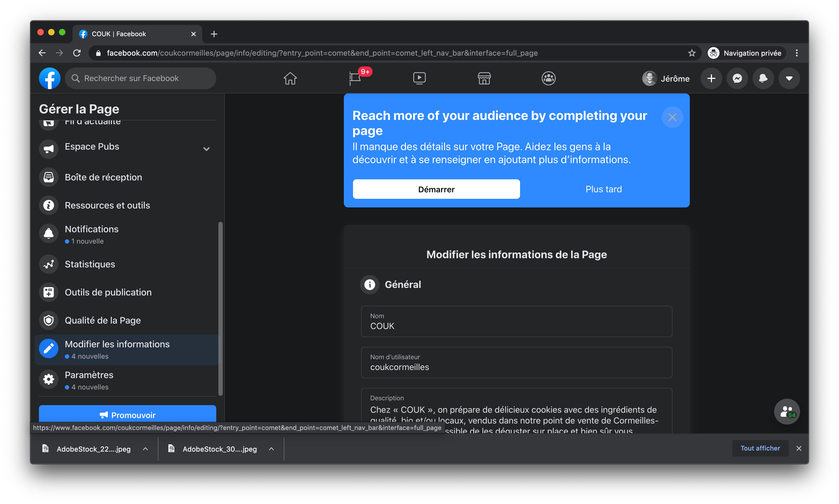Click the Nom d'utilisateur field
The width and height of the screenshot is (839, 504).
click(x=517, y=362)
